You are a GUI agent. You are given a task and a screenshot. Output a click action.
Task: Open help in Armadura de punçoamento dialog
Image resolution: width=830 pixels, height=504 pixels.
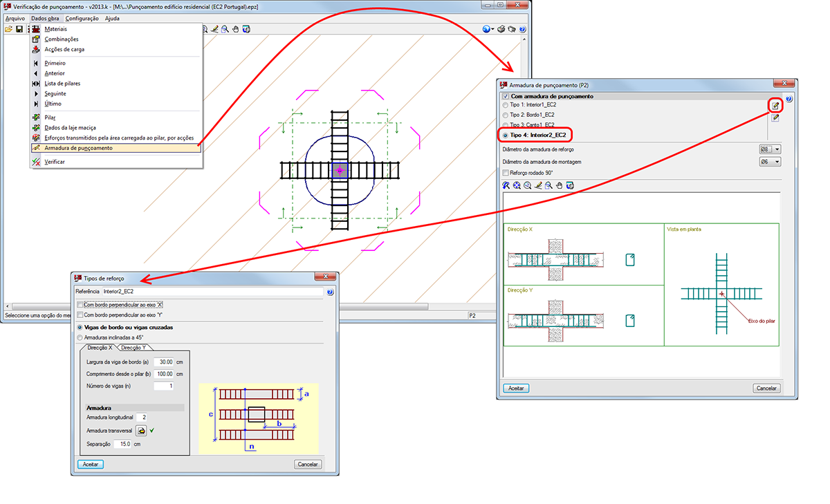788,100
